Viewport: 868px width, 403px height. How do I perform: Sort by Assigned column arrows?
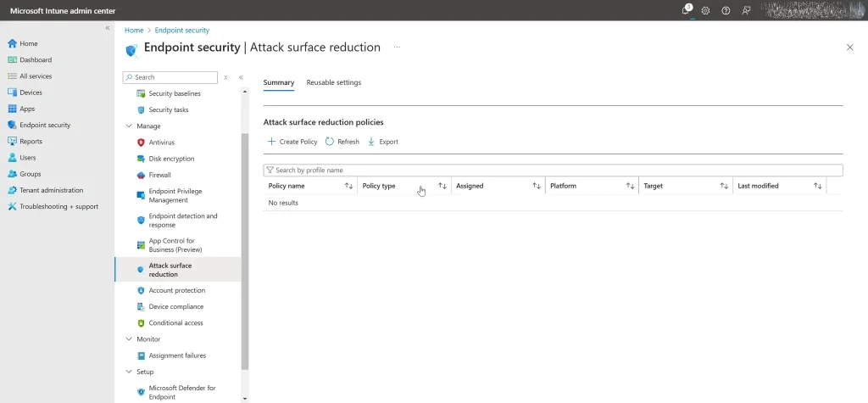[x=537, y=187]
